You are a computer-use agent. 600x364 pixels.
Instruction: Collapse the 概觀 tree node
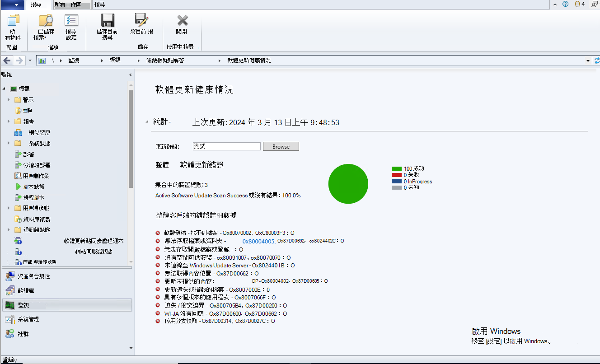pos(4,89)
